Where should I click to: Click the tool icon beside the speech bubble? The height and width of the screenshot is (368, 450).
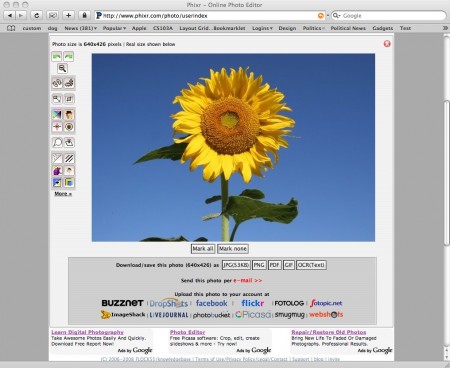(69, 143)
